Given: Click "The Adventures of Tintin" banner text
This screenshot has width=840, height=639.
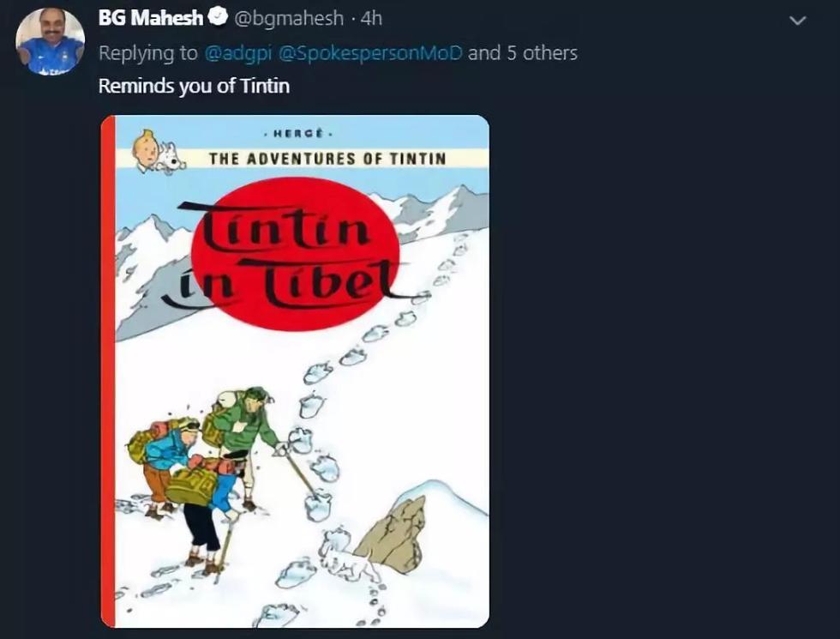Looking at the screenshot, I should [x=327, y=159].
